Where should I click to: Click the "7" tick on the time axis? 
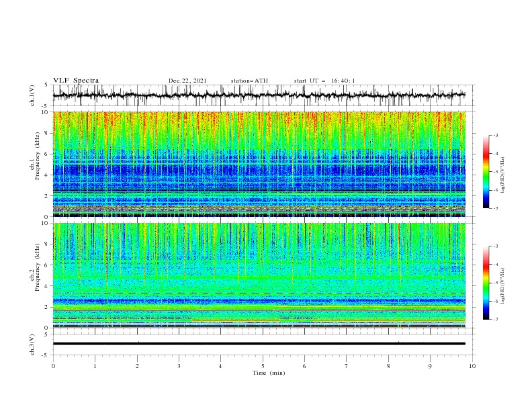point(347,366)
